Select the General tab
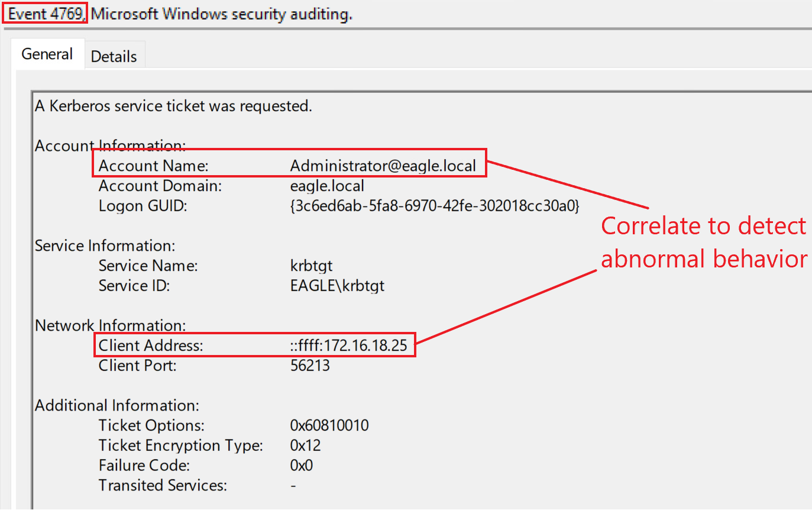This screenshot has height=510, width=812. (x=47, y=54)
